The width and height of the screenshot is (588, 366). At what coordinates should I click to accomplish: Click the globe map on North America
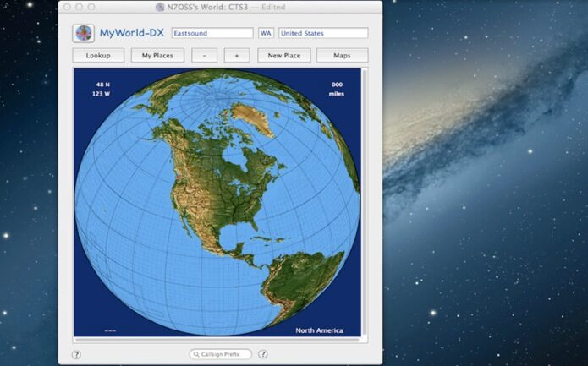point(212,194)
